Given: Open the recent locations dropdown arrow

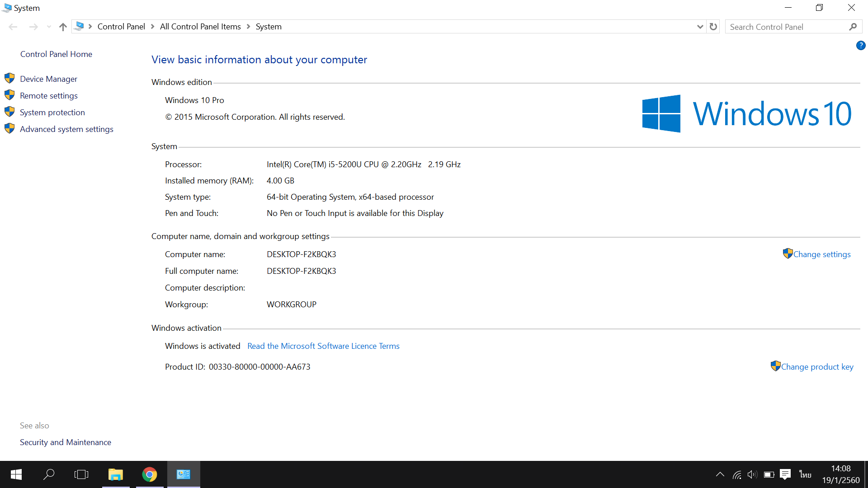Looking at the screenshot, I should [x=49, y=27].
